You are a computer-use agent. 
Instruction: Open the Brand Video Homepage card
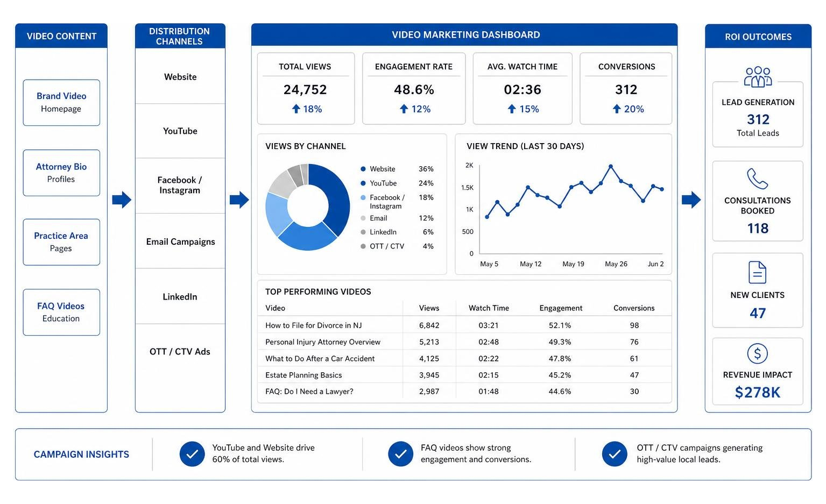61,103
